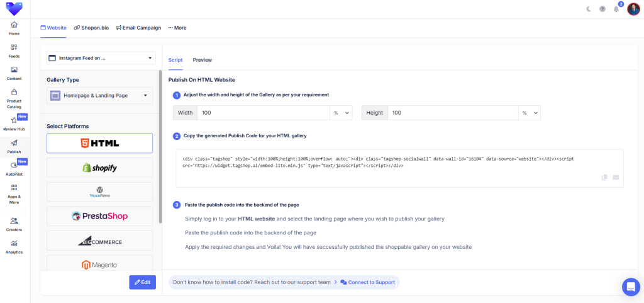Open Apps & More in the sidebar

[x=14, y=194]
